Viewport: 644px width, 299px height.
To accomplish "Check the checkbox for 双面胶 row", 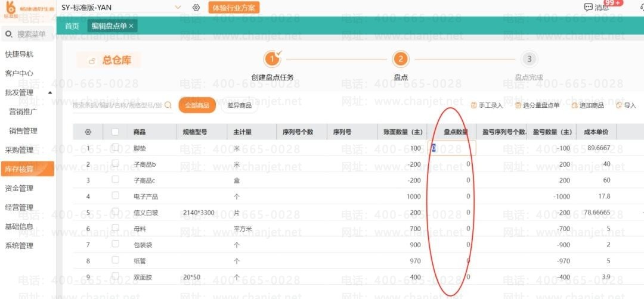I will (116, 276).
